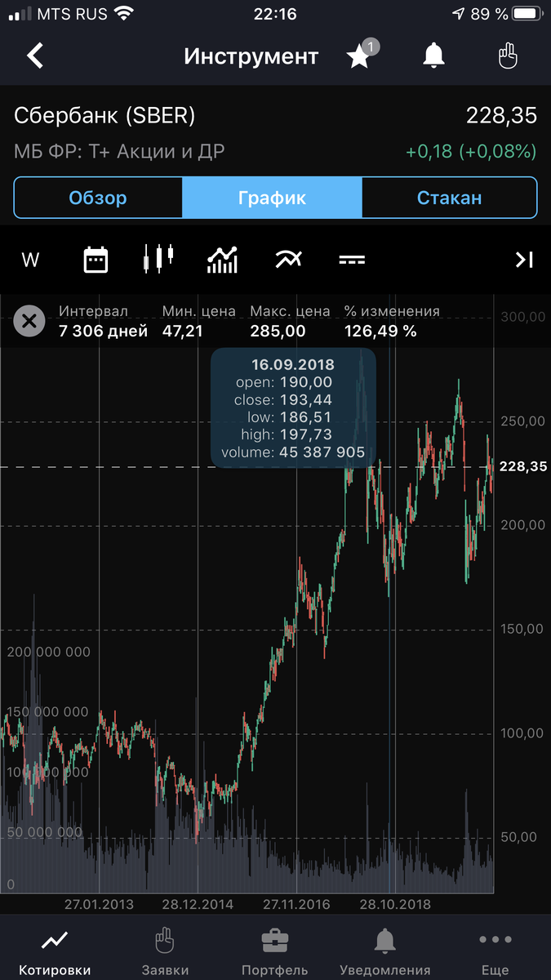Tap МБ ФР: Т+ Акции и ДР label
551x980 pixels.
click(x=119, y=151)
